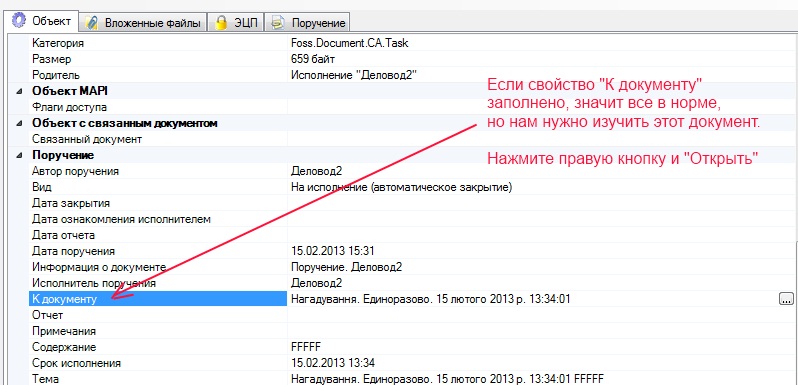This screenshot has height=385, width=798.
Task: Click the padlock icon of ЭЦП tab
Action: pyautogui.click(x=220, y=22)
